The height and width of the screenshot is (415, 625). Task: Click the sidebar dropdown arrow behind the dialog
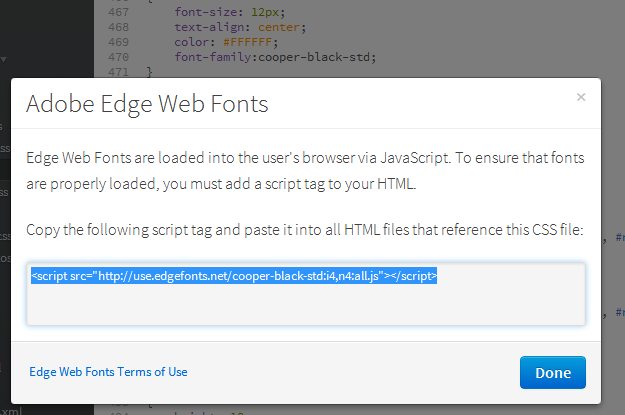pos(4,60)
